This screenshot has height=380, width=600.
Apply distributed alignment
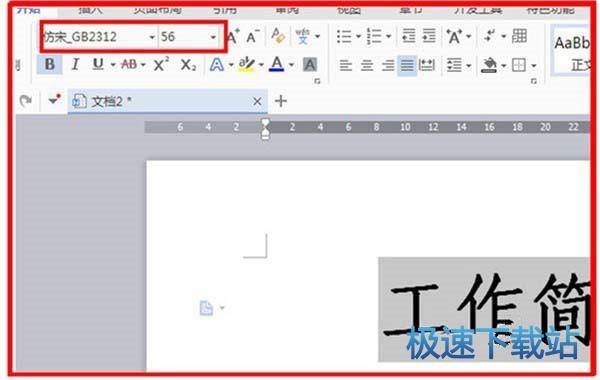pos(427,65)
